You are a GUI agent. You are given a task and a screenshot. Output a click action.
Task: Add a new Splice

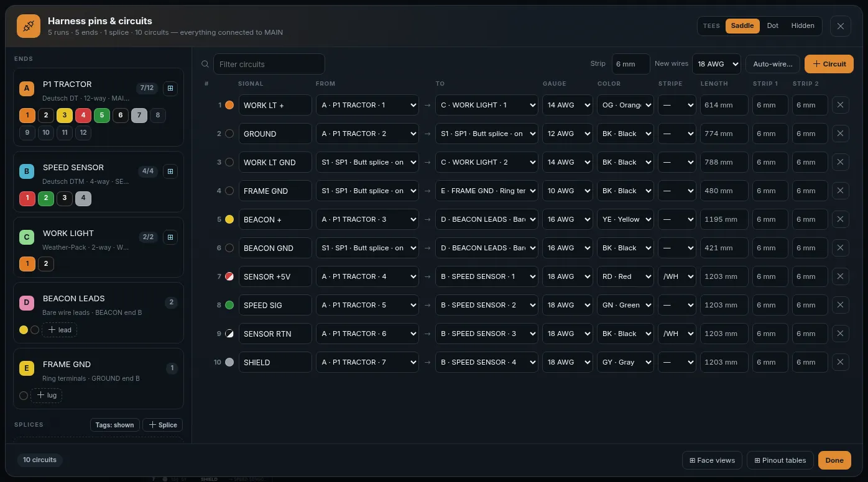(163, 425)
